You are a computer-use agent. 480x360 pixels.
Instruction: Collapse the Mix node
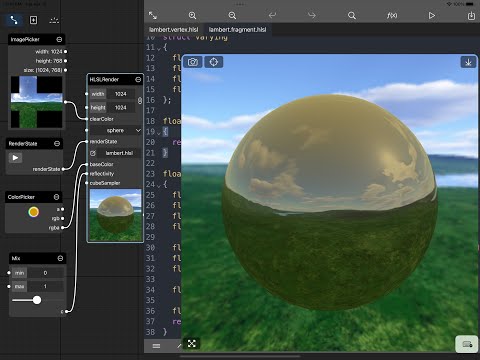tap(60, 258)
